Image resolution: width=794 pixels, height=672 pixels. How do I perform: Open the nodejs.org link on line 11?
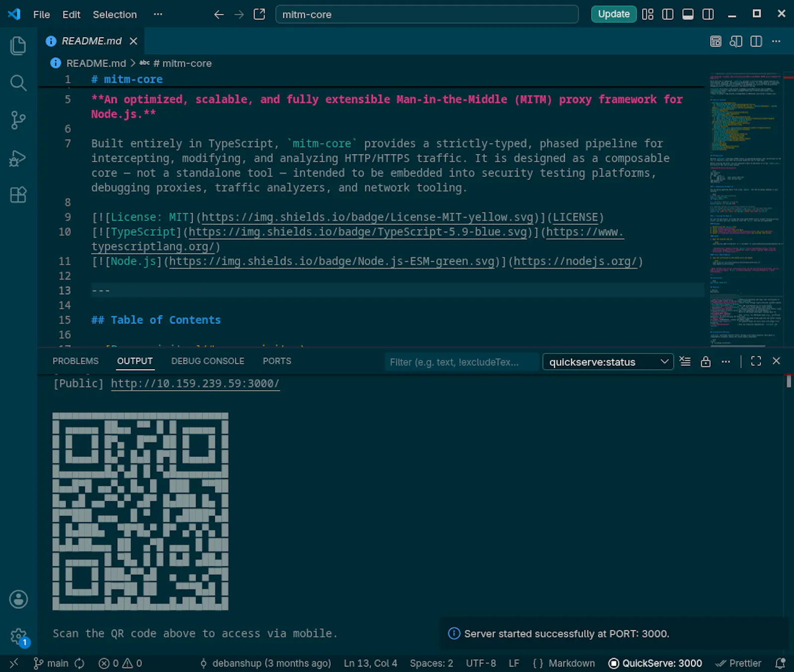pyautogui.click(x=575, y=262)
